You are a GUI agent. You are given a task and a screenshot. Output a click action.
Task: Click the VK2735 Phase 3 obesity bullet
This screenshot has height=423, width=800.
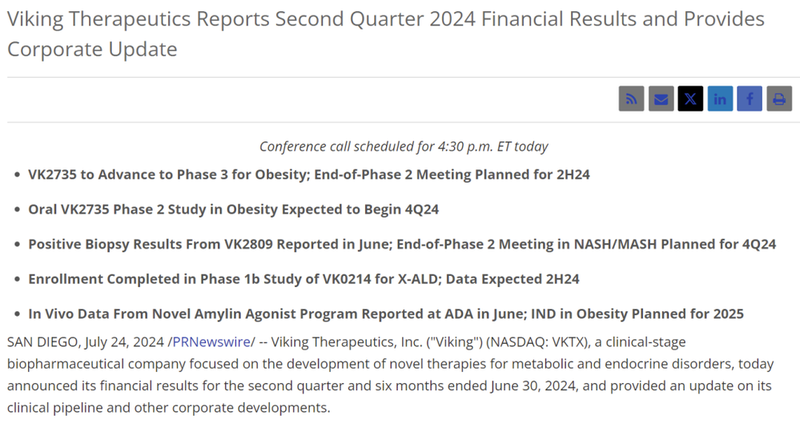(x=308, y=174)
